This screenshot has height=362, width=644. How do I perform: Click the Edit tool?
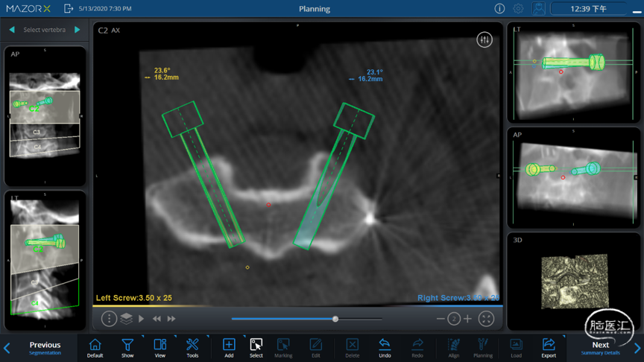point(316,348)
